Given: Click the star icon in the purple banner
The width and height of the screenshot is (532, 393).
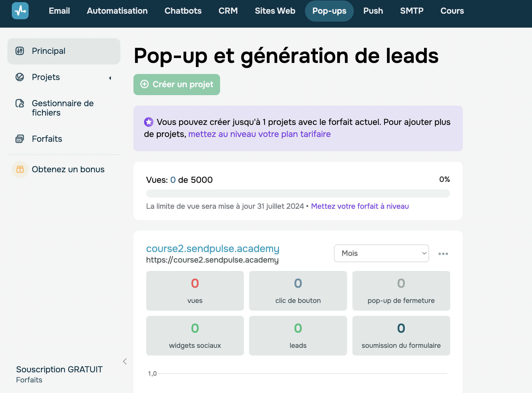Looking at the screenshot, I should coord(149,122).
